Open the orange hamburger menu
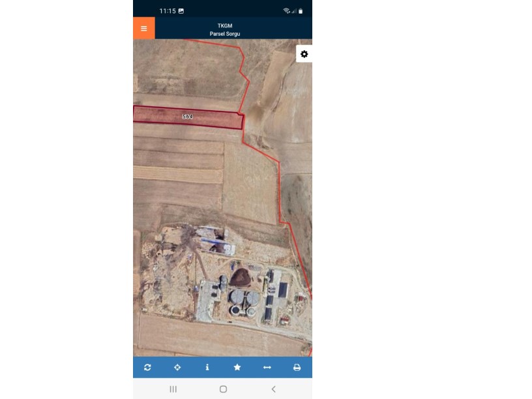Screen dimensions: 532x399 click(144, 28)
